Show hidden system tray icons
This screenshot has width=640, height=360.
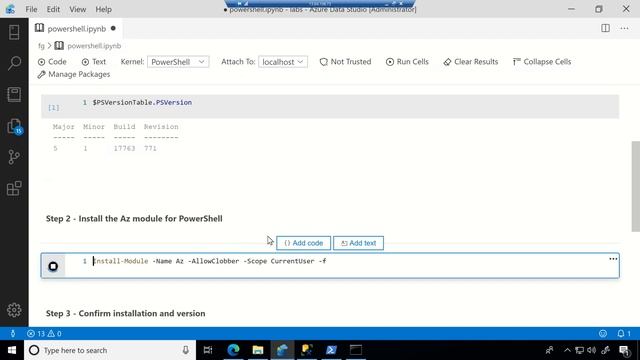[567, 350]
